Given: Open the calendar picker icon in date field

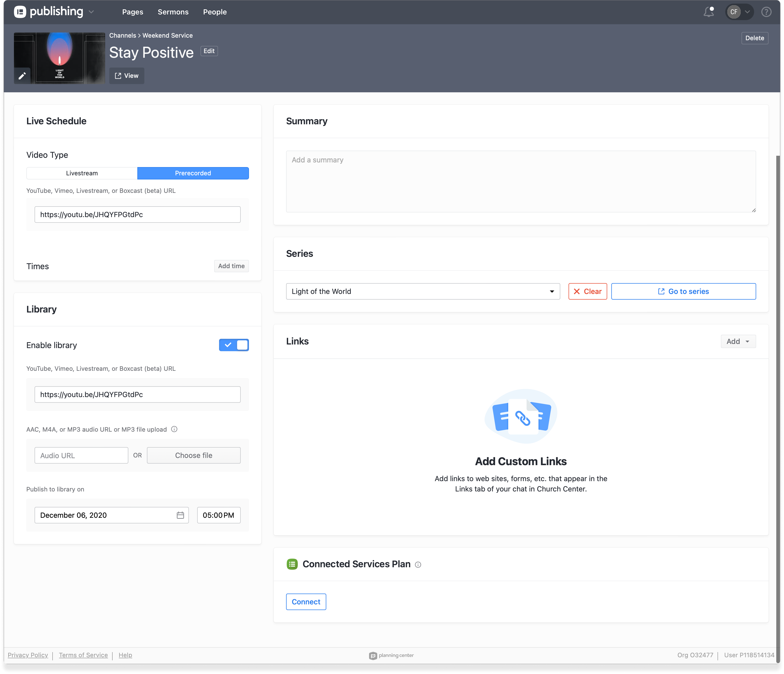Looking at the screenshot, I should click(x=180, y=515).
